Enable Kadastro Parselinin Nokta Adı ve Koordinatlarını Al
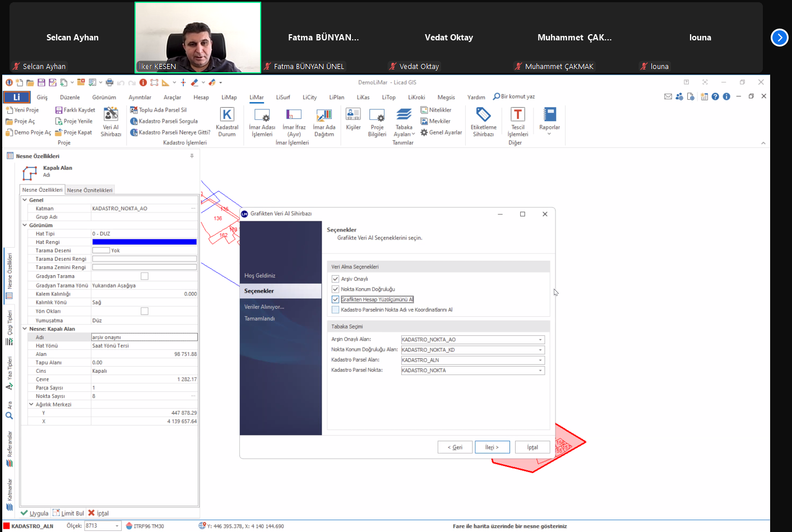792x532 pixels. point(335,309)
